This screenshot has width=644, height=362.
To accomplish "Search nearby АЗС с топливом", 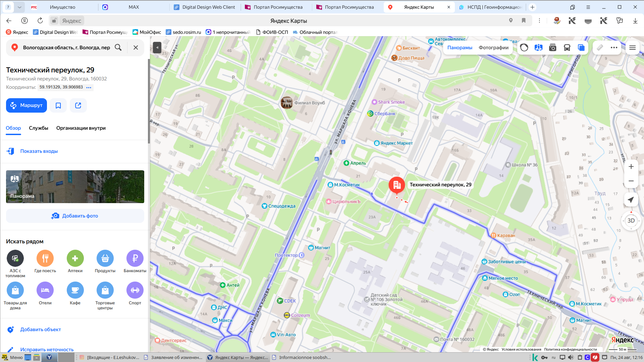I will click(x=15, y=264).
